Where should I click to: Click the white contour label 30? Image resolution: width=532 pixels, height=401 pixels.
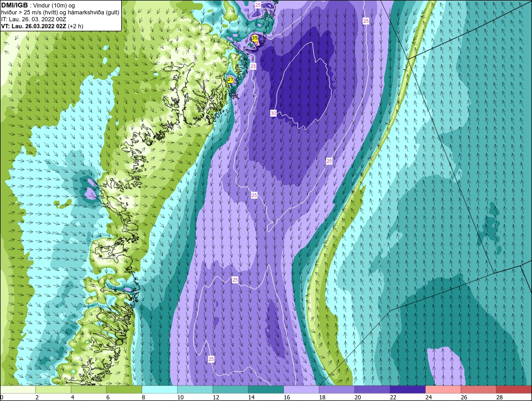(x=273, y=113)
